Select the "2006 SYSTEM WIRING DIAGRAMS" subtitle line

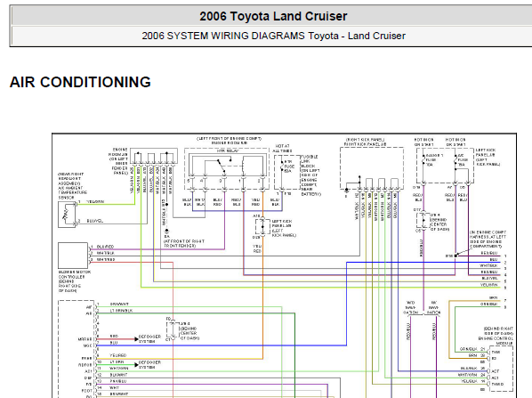(x=273, y=36)
